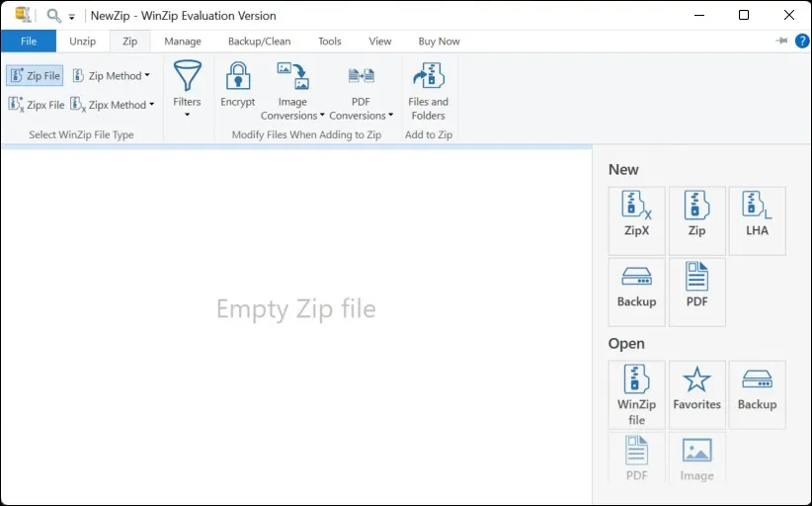Open WinZip help question mark icon
The height and width of the screenshot is (506, 812).
(802, 41)
